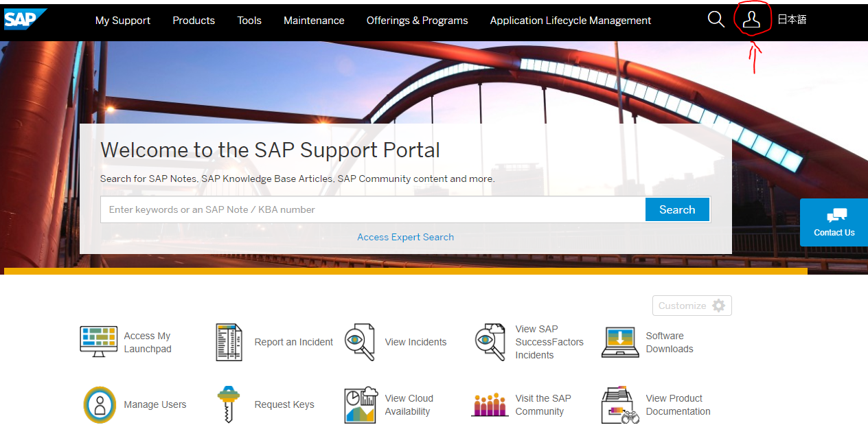
Task: Focus the SAP Note keyword search field
Action: click(372, 209)
